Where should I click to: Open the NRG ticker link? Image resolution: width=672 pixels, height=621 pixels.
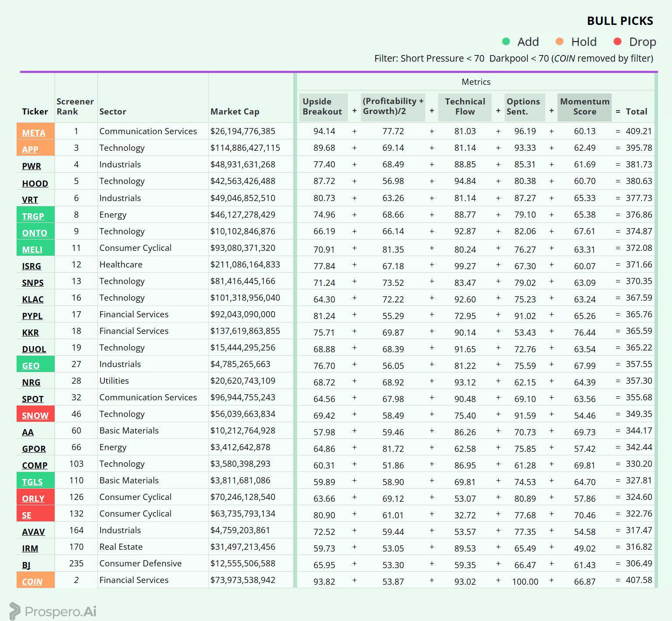coord(31,382)
